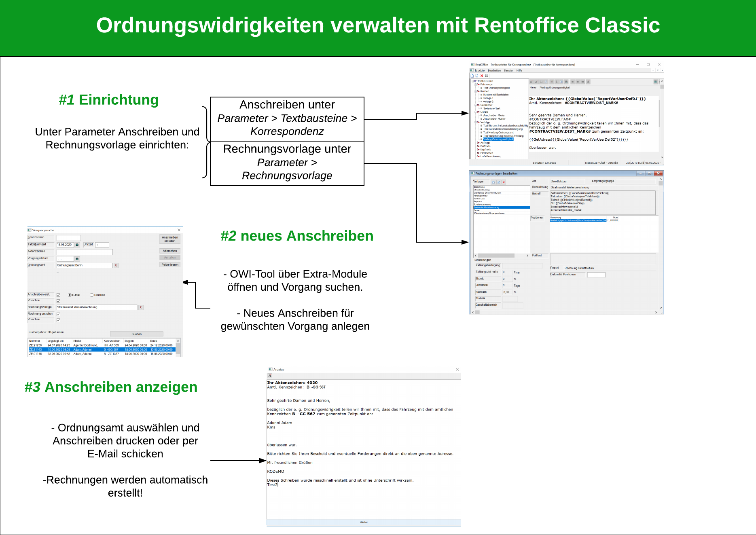Click the Rechnungsvorlagen window vertical scrollbar

coord(661,245)
